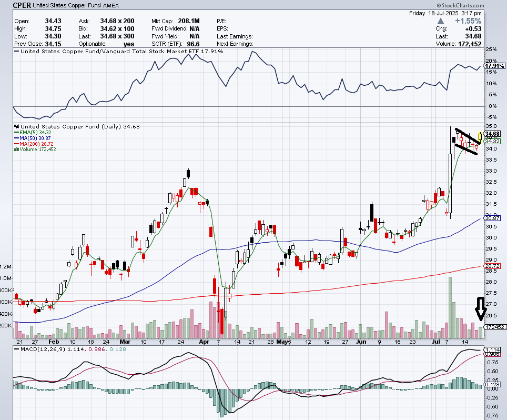This screenshot has width=507, height=420.
Task: Click the Ask quote 34.68 x 200
Action: pyautogui.click(x=117, y=21)
